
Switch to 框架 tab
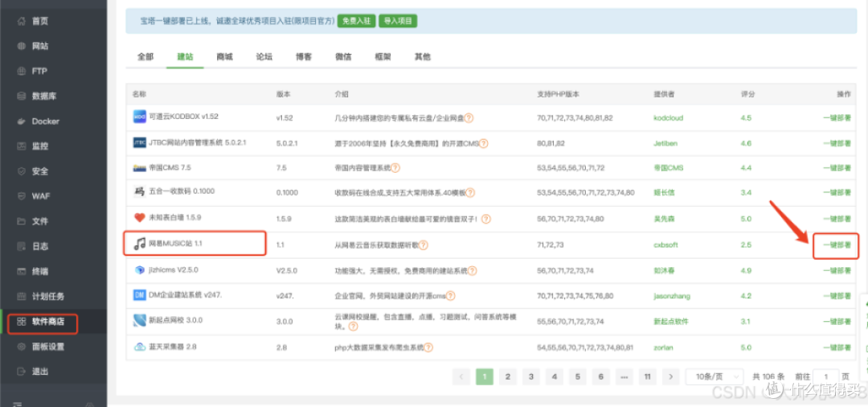pos(383,56)
